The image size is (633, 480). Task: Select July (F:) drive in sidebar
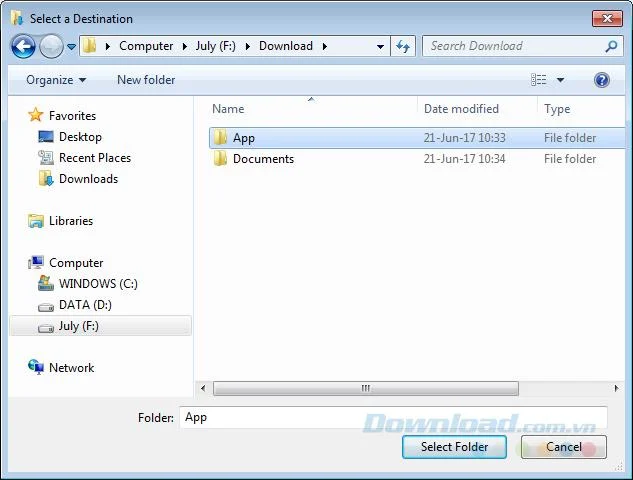click(x=100, y=326)
